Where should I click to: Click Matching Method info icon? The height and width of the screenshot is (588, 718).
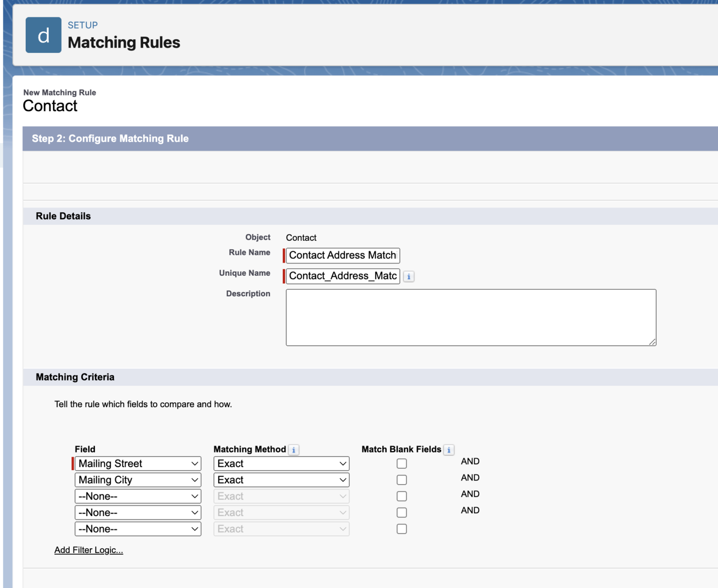294,450
